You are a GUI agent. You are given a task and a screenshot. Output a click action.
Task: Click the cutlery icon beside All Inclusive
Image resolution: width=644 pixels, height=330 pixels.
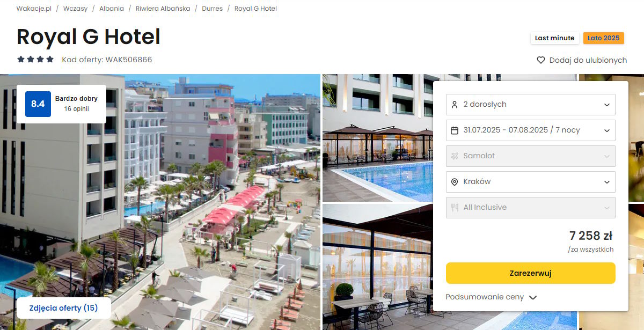(x=455, y=208)
